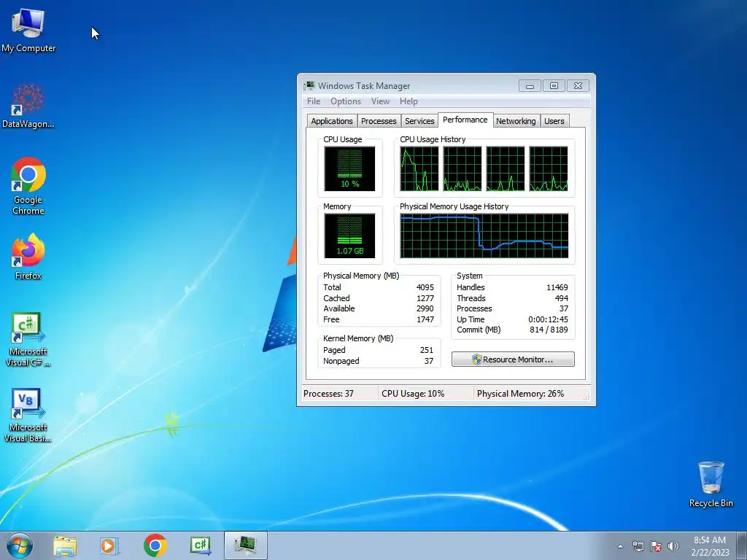Click the Memory 1.07 GB meter
747x560 pixels.
(349, 236)
